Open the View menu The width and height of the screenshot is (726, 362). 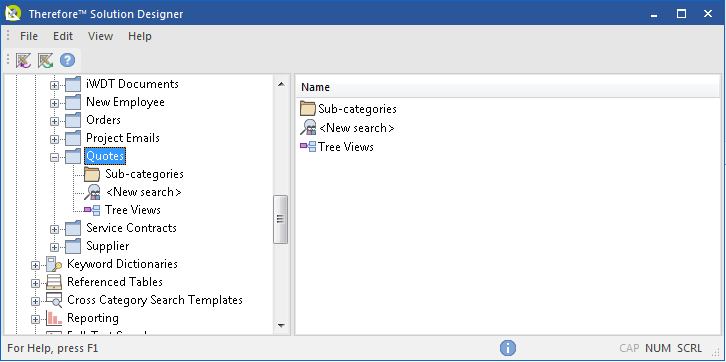[x=100, y=36]
